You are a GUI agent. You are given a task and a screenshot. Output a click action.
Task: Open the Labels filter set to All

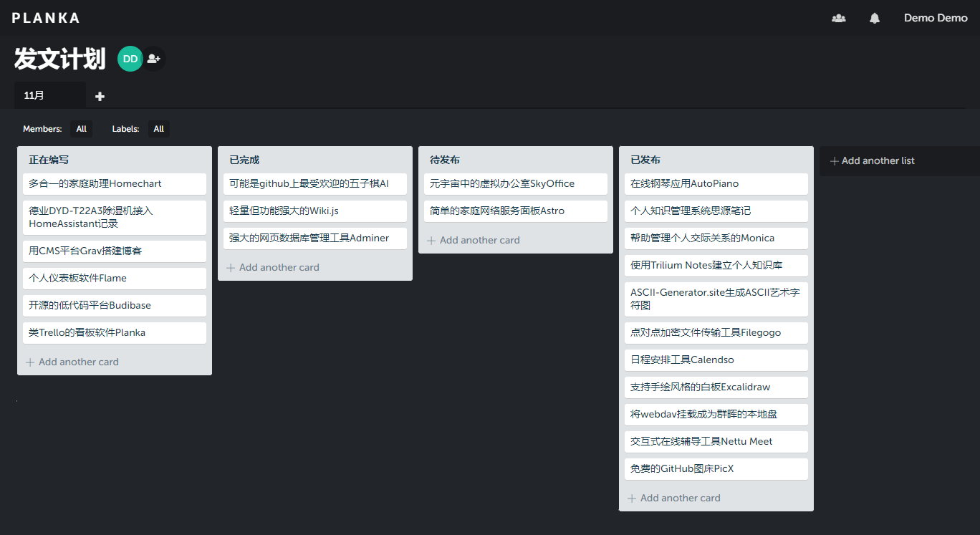point(158,129)
